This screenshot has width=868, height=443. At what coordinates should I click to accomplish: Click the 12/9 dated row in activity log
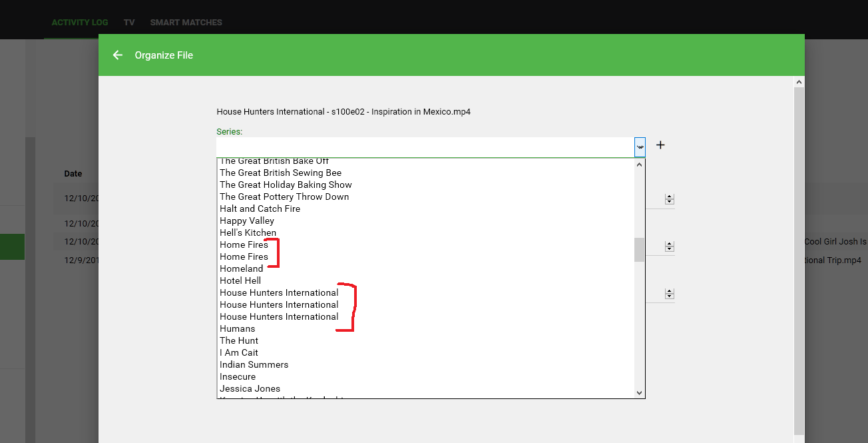click(x=82, y=260)
